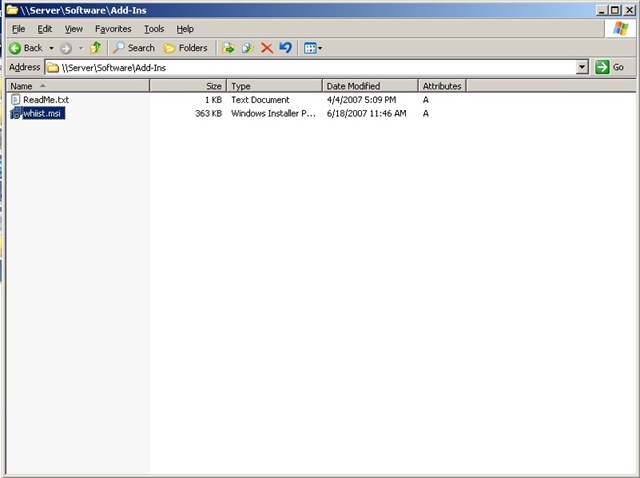Toggle the Folders pane
Image resolution: width=640 pixels, height=478 pixels.
(185, 48)
